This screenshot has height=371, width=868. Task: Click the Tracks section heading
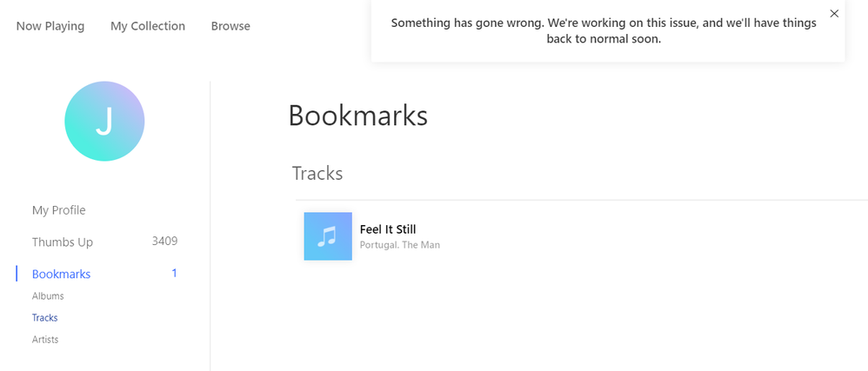coord(317,174)
